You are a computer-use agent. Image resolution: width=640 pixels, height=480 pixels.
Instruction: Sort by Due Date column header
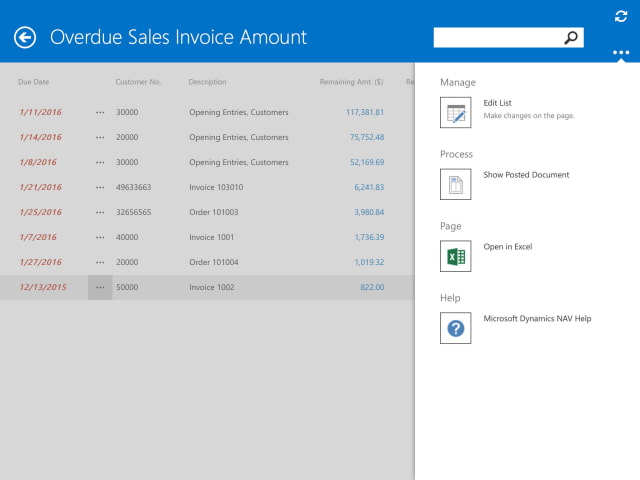pos(33,82)
